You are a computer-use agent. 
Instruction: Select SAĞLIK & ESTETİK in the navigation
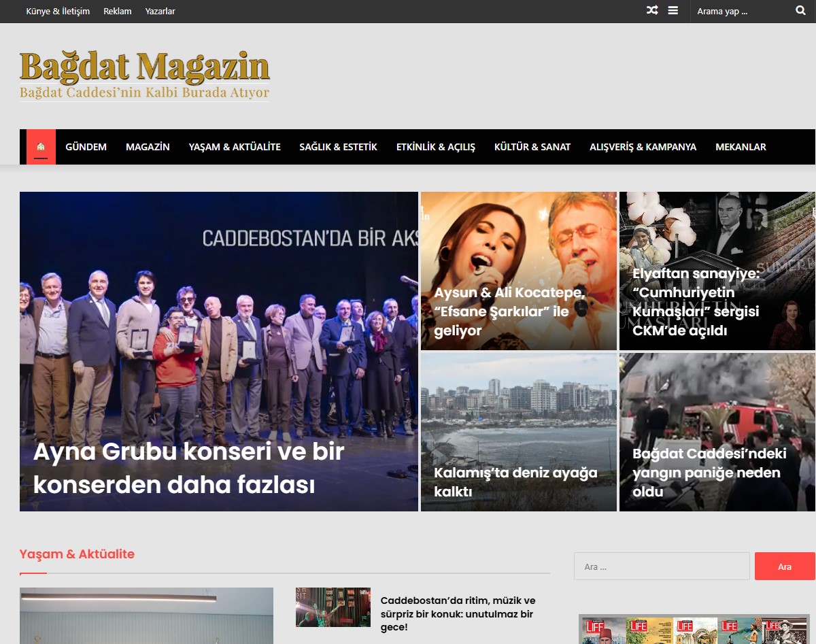pyautogui.click(x=338, y=146)
